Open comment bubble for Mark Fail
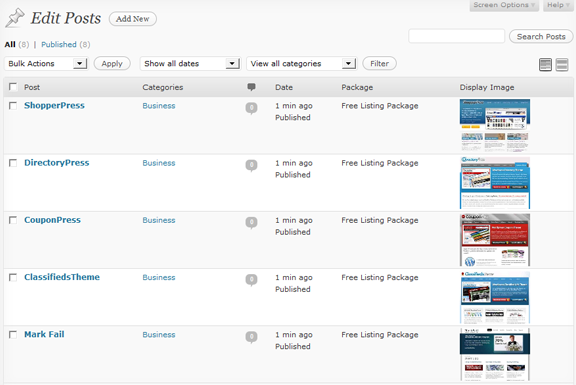 click(x=251, y=337)
